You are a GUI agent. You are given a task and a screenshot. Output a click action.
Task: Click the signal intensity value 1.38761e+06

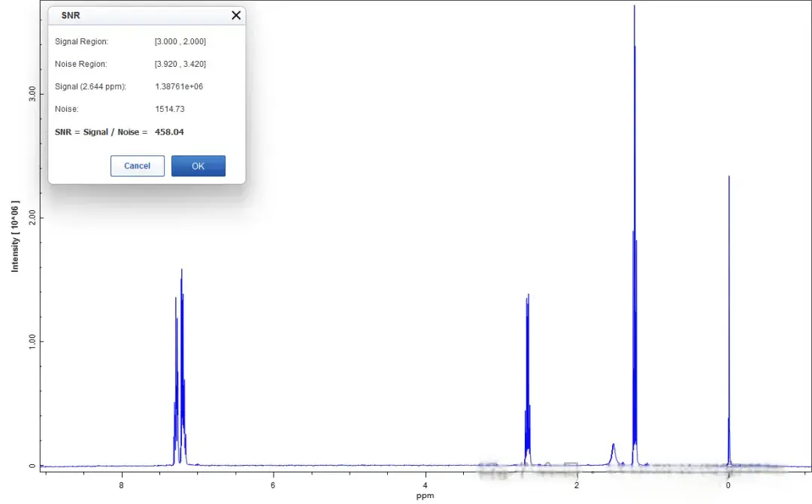(179, 86)
